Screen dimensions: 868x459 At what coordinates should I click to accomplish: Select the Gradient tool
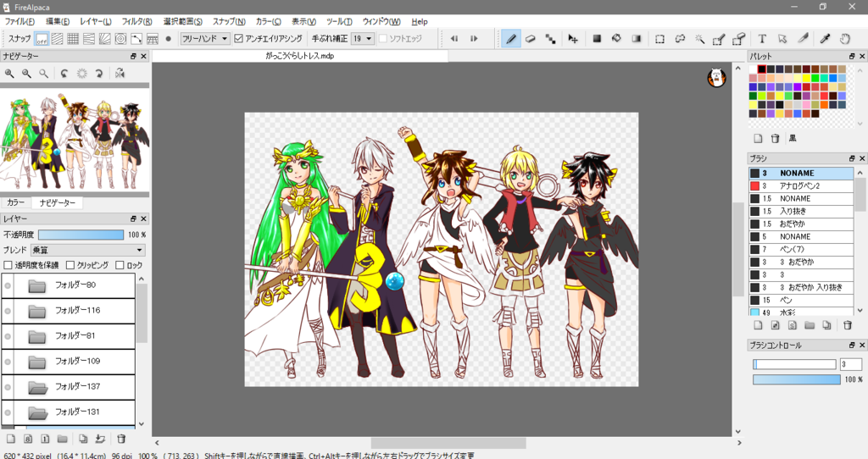tap(636, 39)
